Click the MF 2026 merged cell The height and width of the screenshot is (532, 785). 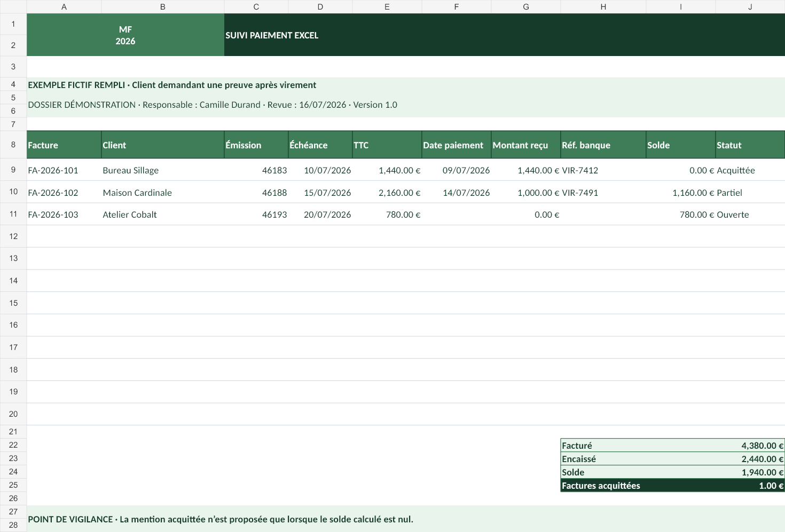(x=125, y=35)
